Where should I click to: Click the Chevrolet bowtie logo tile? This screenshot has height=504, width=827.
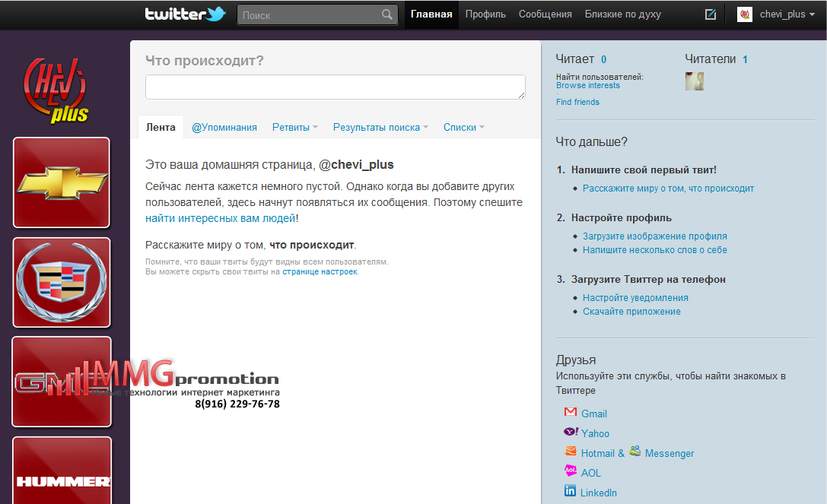tap(62, 182)
